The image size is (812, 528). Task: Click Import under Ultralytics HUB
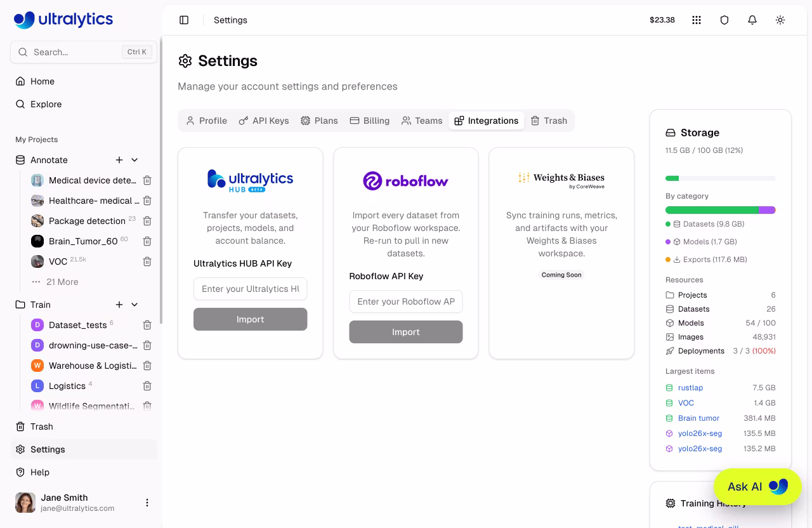pyautogui.click(x=251, y=319)
